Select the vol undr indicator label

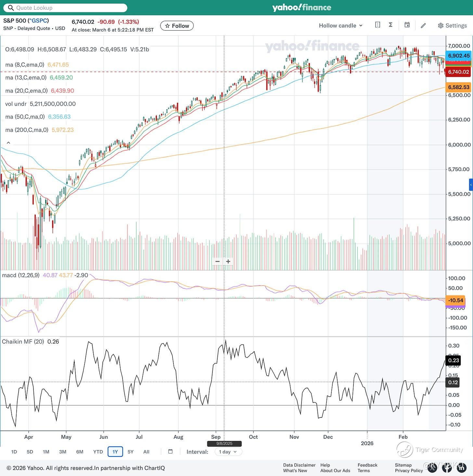pos(16,104)
